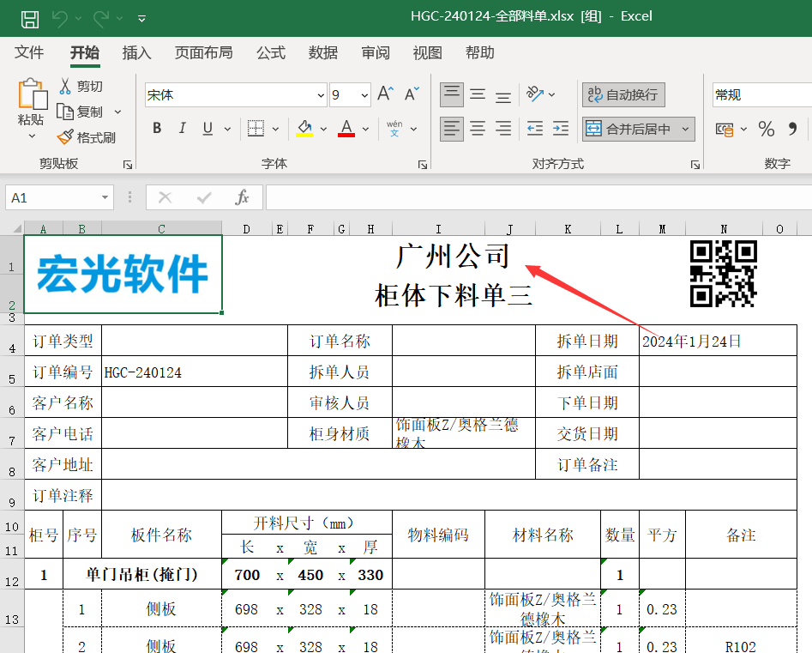Click the Borders icon
This screenshot has width=812, height=653.
click(x=256, y=128)
